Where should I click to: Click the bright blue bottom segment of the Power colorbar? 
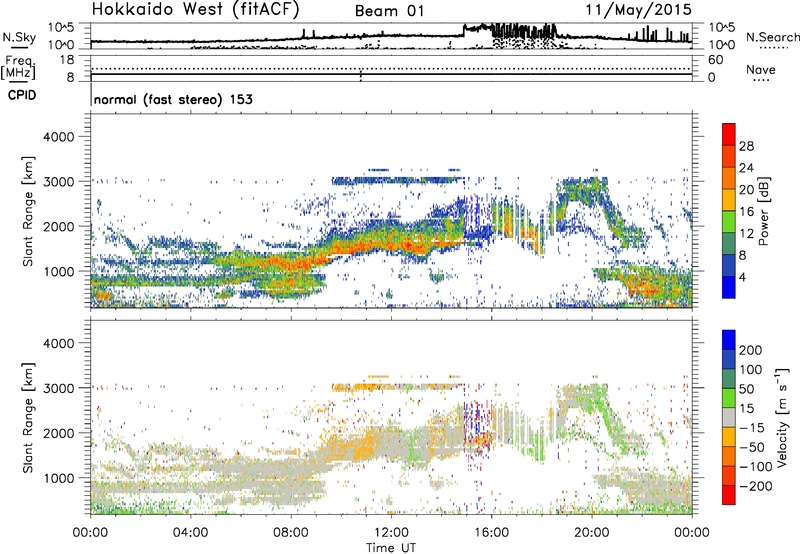(x=729, y=287)
